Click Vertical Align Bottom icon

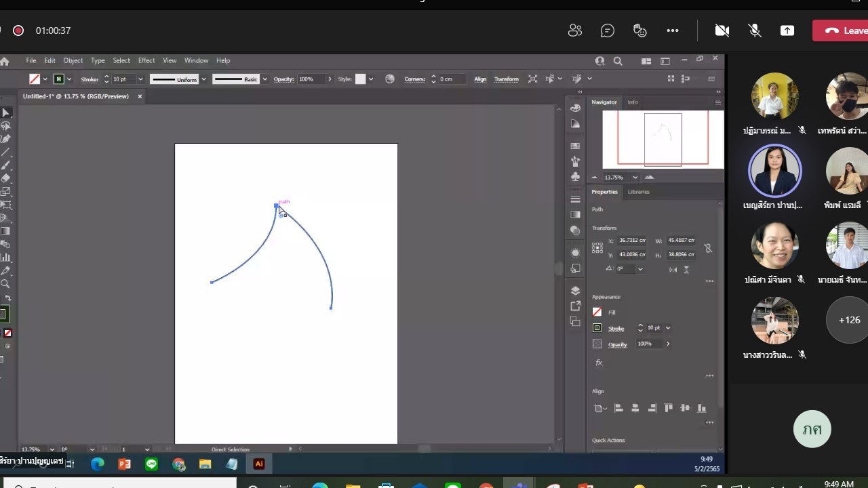coord(702,408)
